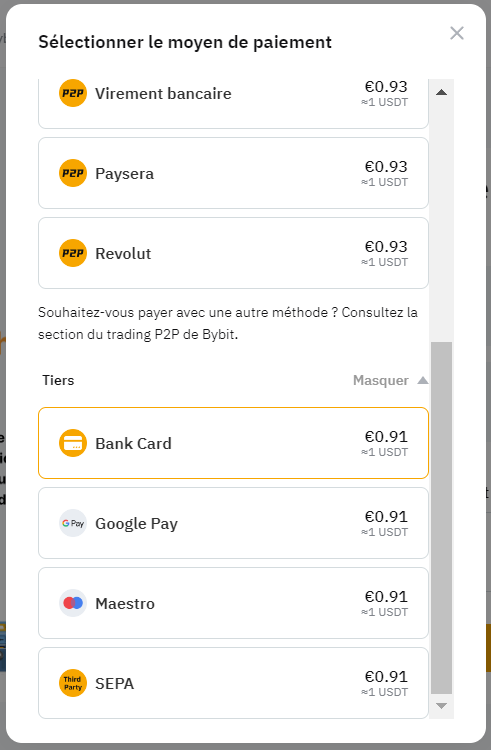Select Revolut P2P payment row

tap(233, 253)
